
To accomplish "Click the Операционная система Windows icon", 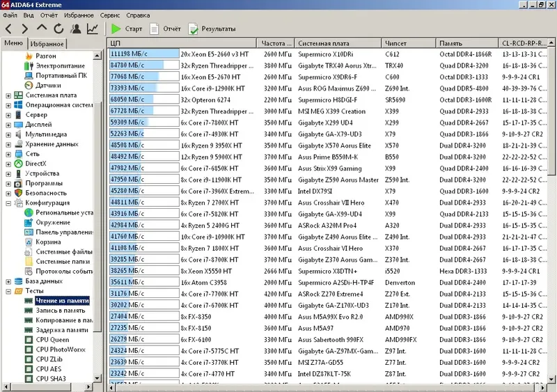I will 19,105.
